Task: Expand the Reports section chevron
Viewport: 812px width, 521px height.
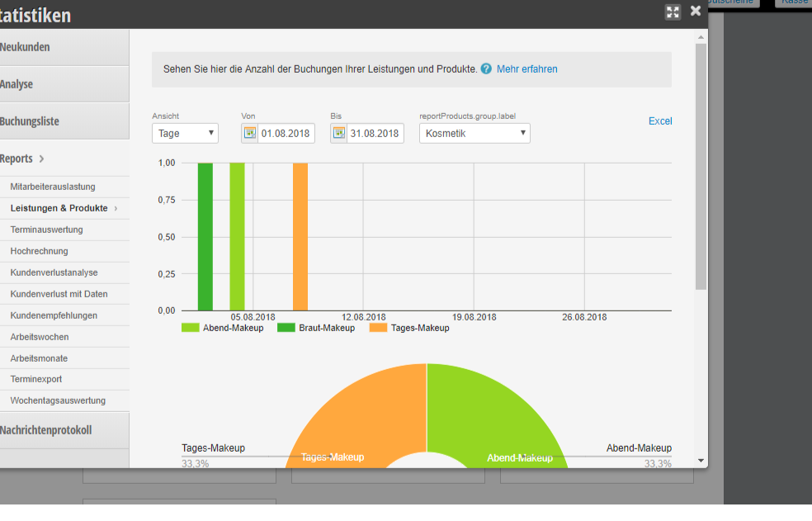Action: point(42,159)
